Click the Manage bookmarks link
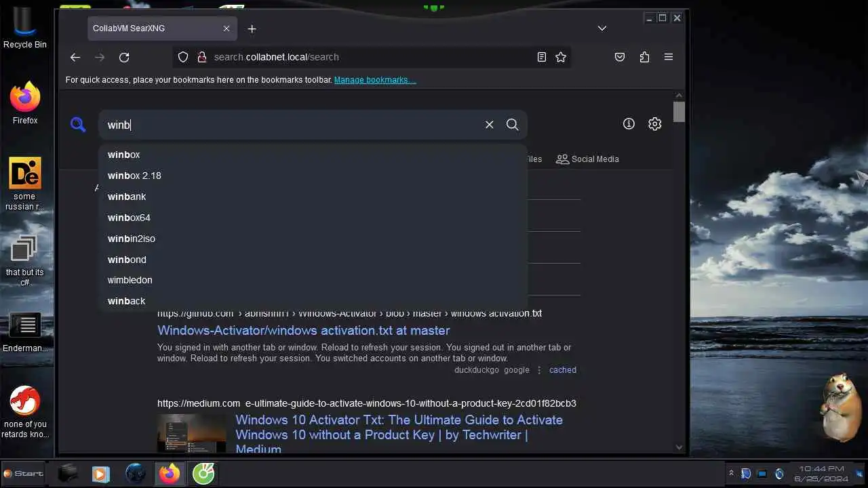The height and width of the screenshot is (488, 868). coord(375,80)
